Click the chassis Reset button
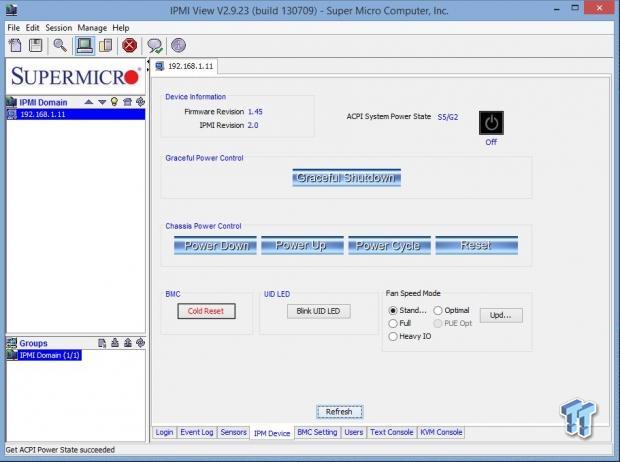Image resolution: width=620 pixels, height=462 pixels. tap(476, 245)
